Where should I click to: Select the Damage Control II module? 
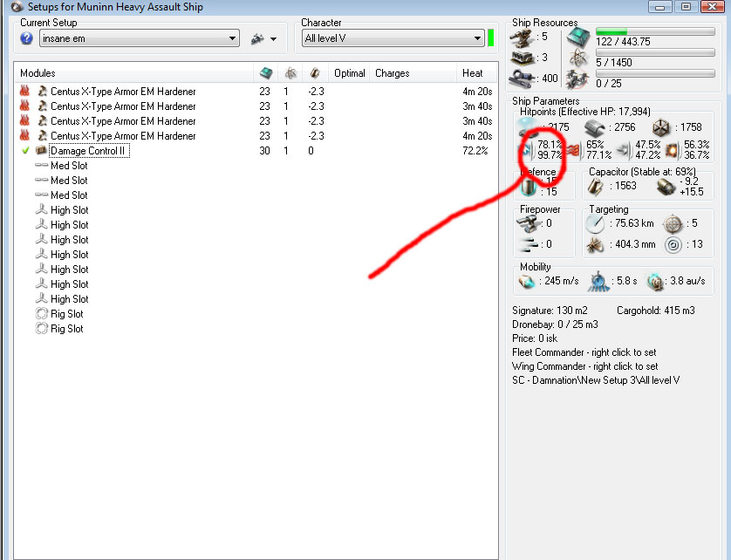coord(87,151)
